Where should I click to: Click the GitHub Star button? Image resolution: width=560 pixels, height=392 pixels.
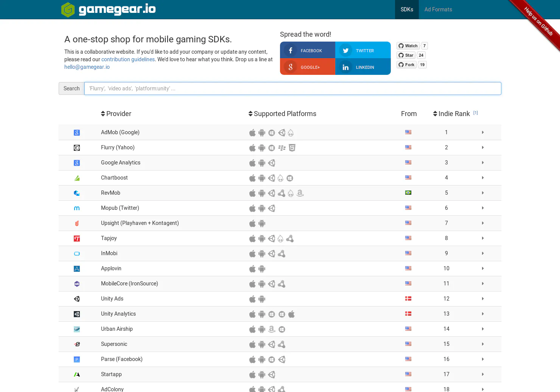tap(406, 55)
